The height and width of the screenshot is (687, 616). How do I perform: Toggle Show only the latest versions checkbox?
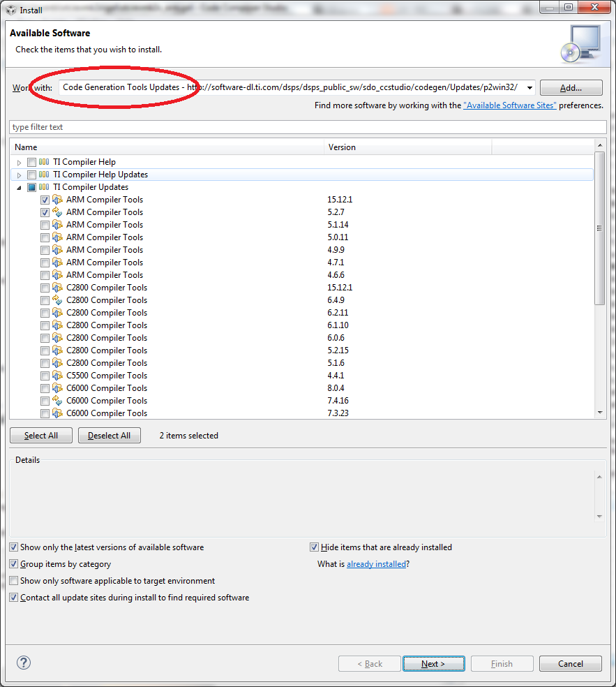point(13,547)
